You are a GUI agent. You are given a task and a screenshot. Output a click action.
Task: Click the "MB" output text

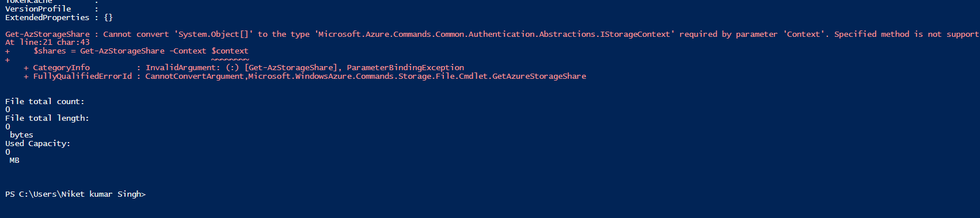click(x=14, y=160)
